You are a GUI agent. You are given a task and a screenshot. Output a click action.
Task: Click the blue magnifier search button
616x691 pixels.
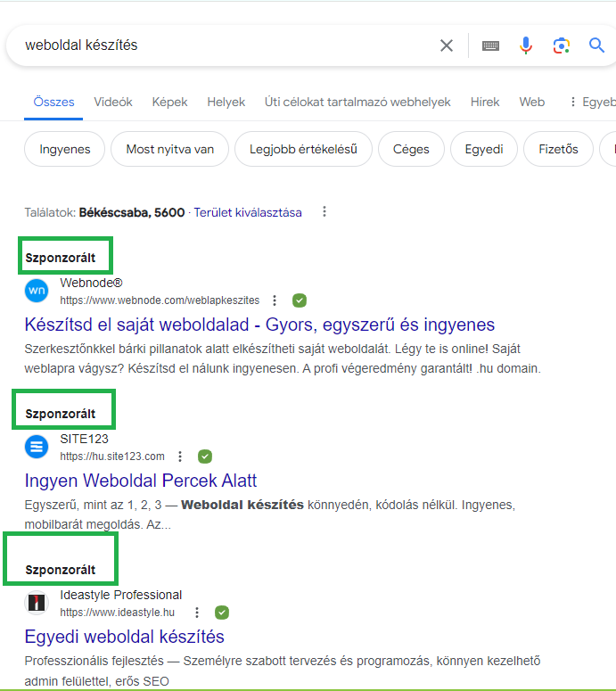click(x=596, y=45)
